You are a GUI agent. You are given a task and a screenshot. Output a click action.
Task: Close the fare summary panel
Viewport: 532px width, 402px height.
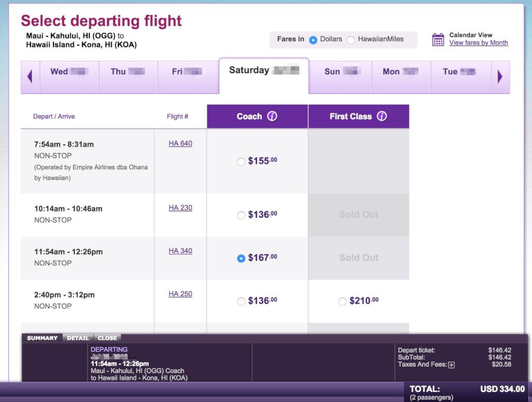point(107,338)
